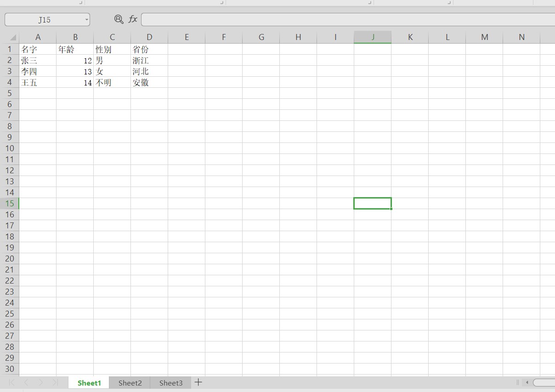Select column K header
The image size is (555, 392).
(x=410, y=37)
